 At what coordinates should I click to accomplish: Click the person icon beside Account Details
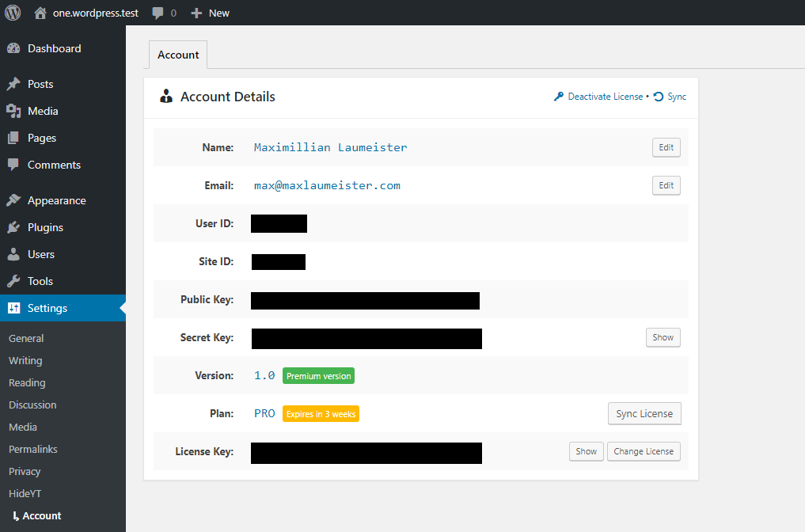click(x=165, y=96)
